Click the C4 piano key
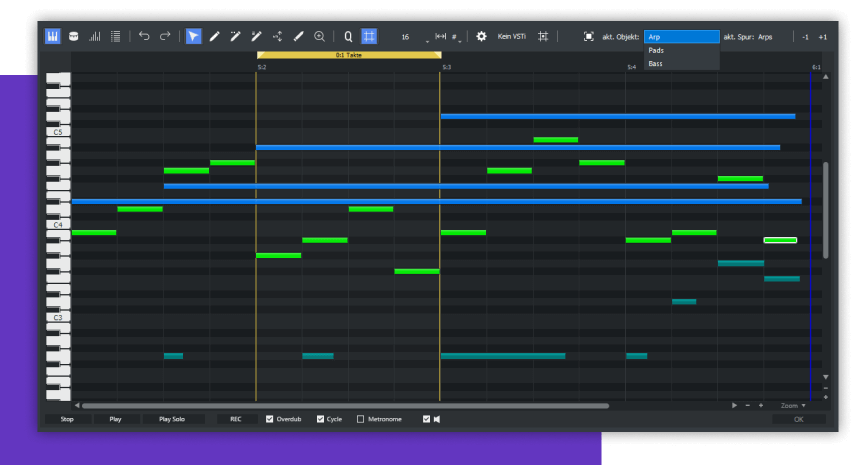 (57, 225)
